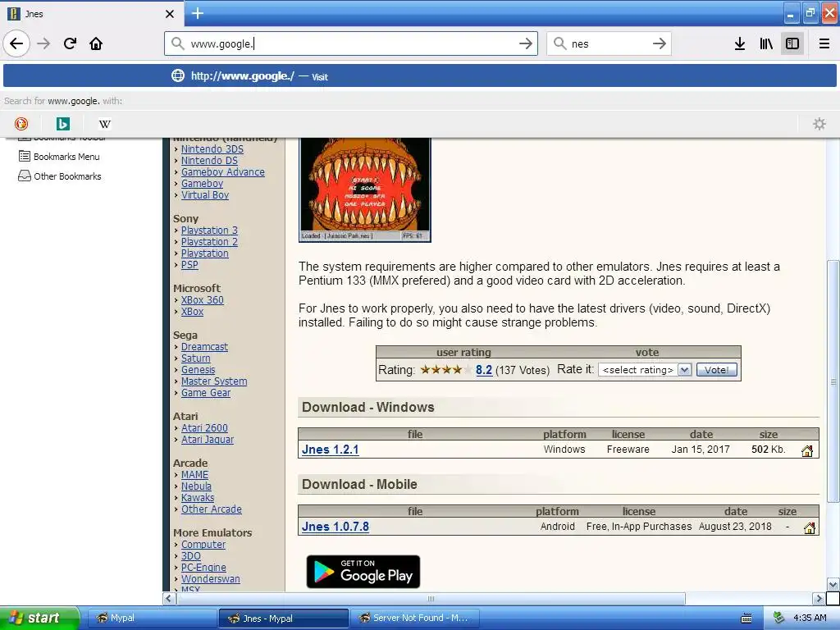Open the Game Gear link
840x630 pixels.
(206, 393)
